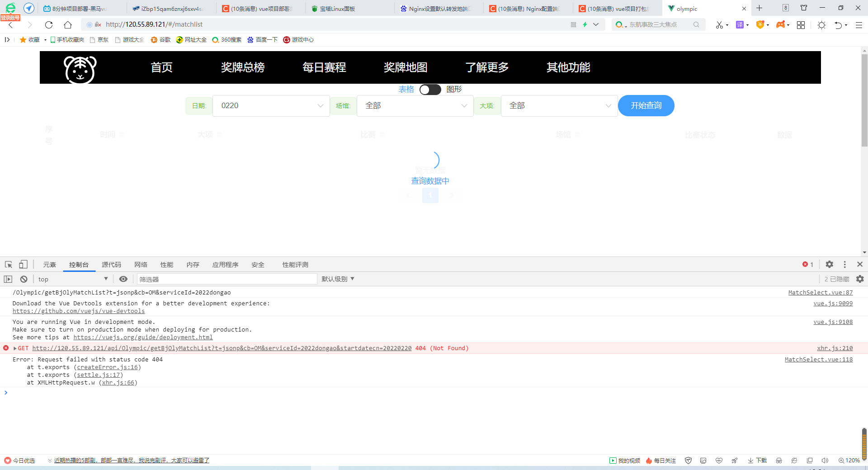Expand the undo closed-tab dropdown arrow
Viewport: 868px width, 470px height.
(846, 25)
